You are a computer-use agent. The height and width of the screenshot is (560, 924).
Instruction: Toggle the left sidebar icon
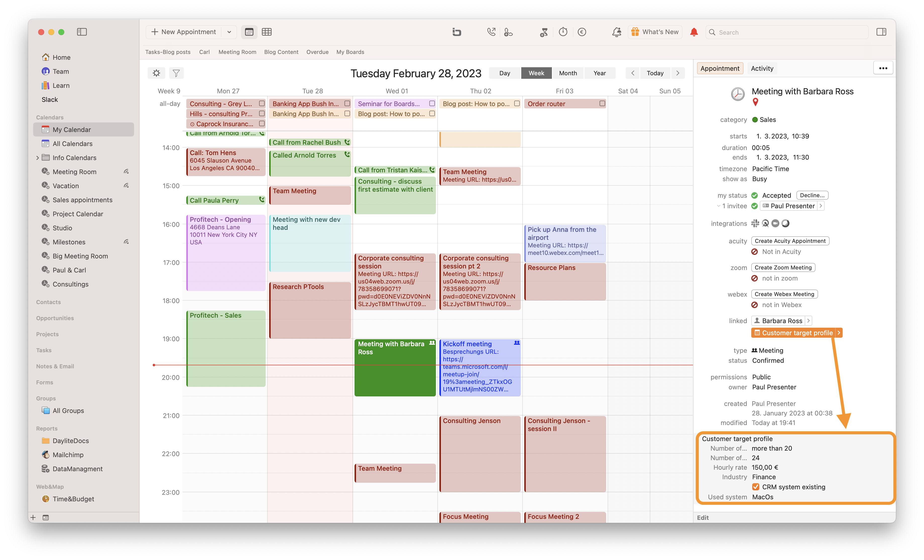click(82, 32)
